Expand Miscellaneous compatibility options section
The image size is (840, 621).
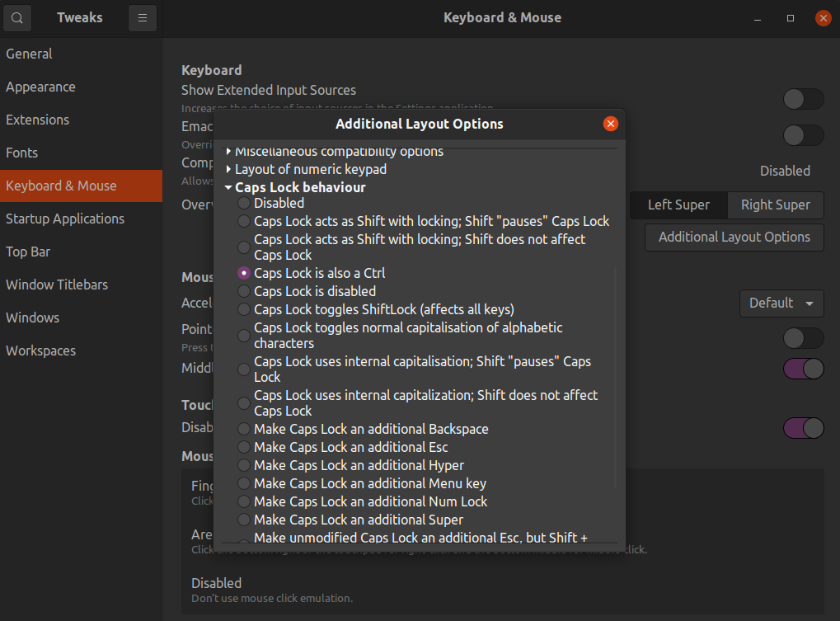coord(228,152)
